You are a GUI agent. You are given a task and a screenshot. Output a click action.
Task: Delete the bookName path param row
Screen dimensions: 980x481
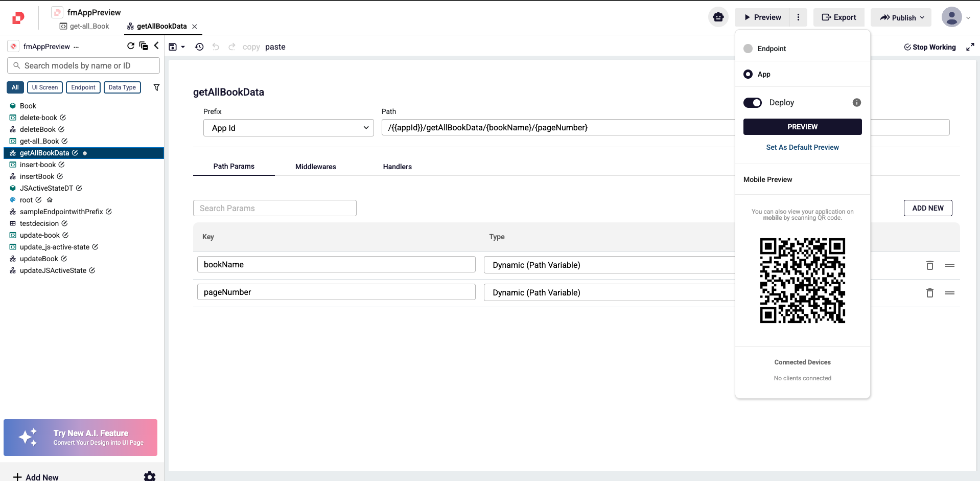click(929, 265)
